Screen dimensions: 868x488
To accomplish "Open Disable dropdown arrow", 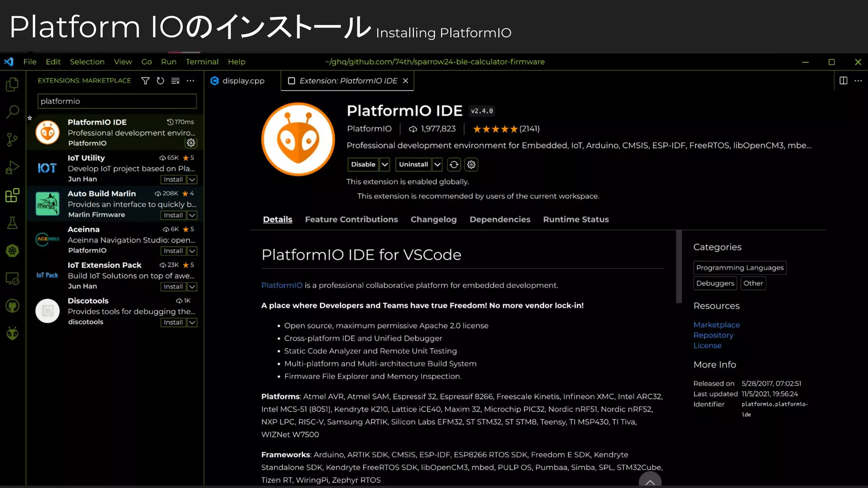I will 384,164.
